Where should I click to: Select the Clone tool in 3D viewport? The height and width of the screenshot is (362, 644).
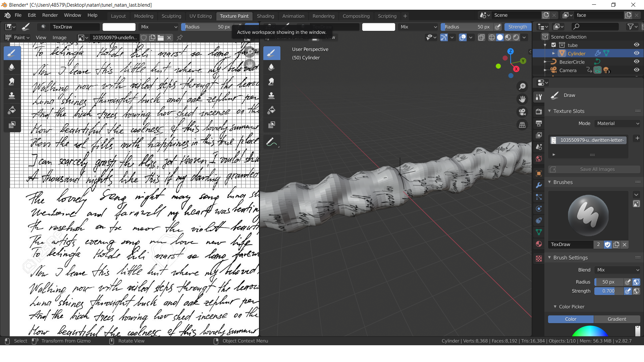[271, 96]
